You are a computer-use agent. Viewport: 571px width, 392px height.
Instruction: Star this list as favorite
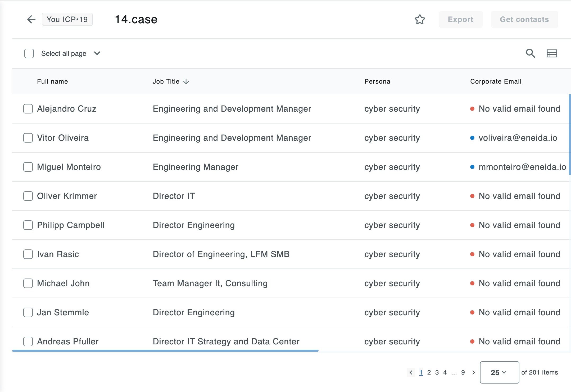[x=420, y=19]
